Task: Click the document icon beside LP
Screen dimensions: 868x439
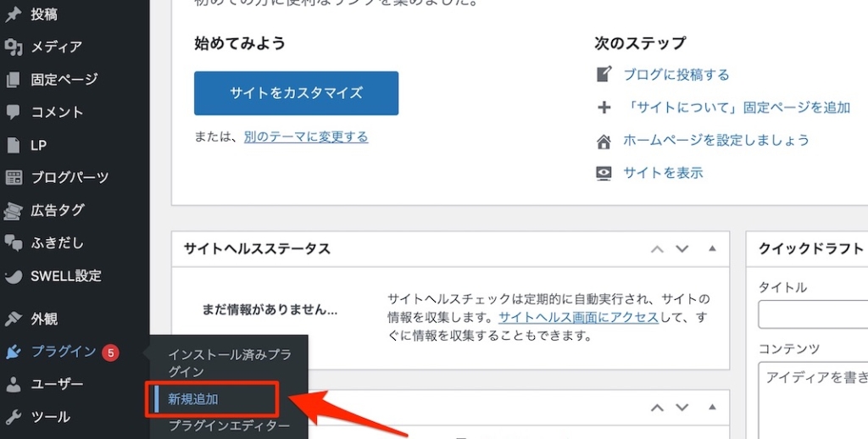Action: [14, 145]
